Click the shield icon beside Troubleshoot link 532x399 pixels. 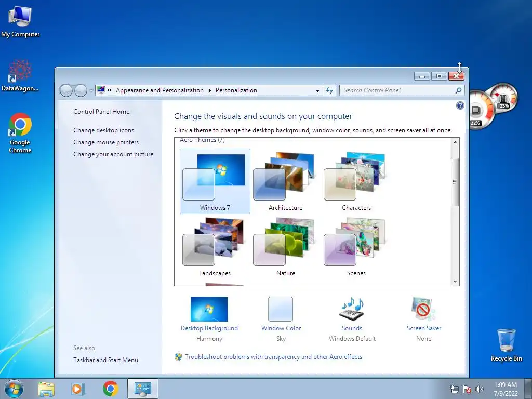[x=178, y=357]
